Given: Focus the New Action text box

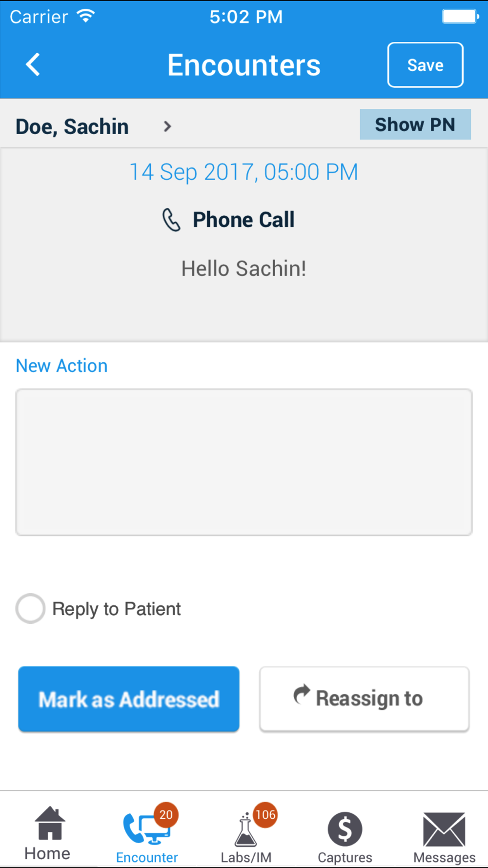Looking at the screenshot, I should click(244, 462).
